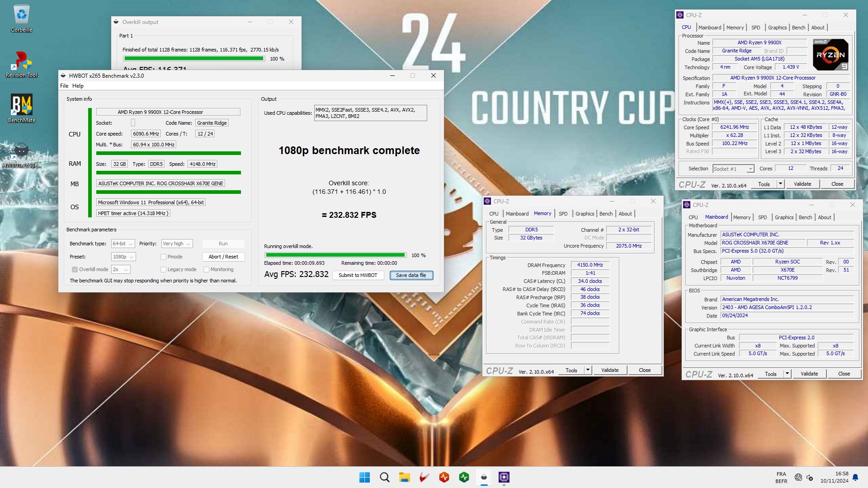
Task: Open About tab in top CPU-Z window
Action: pos(817,28)
